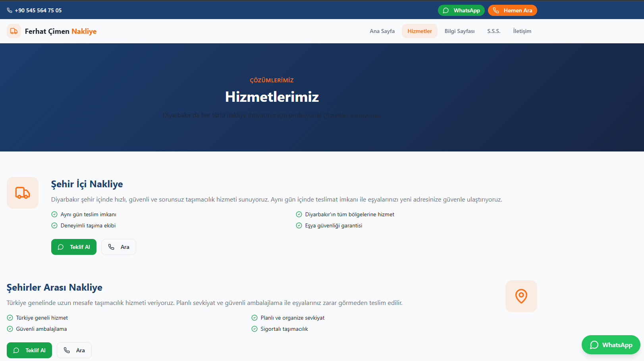
Task: Open WhatsApp from the top bar button
Action: [x=461, y=10]
